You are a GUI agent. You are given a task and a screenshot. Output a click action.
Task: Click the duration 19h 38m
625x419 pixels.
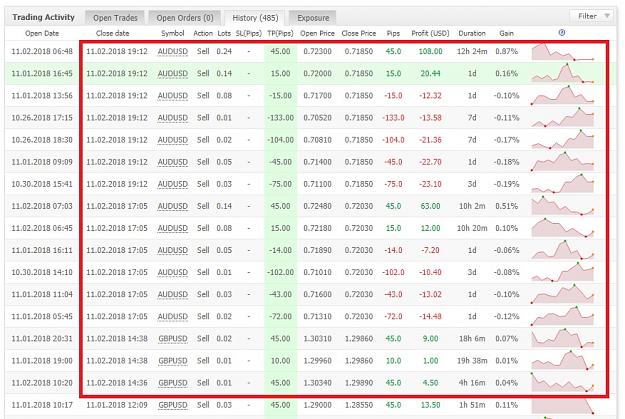point(472,361)
